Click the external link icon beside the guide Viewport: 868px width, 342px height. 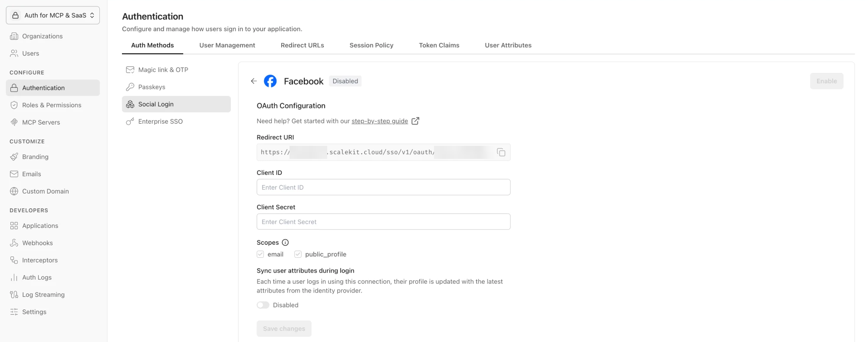coord(415,121)
